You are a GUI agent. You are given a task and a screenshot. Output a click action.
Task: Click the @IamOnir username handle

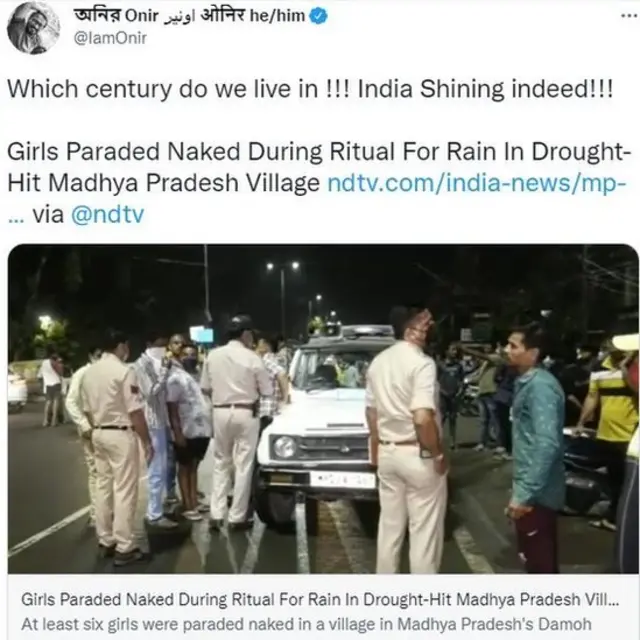coord(110,38)
